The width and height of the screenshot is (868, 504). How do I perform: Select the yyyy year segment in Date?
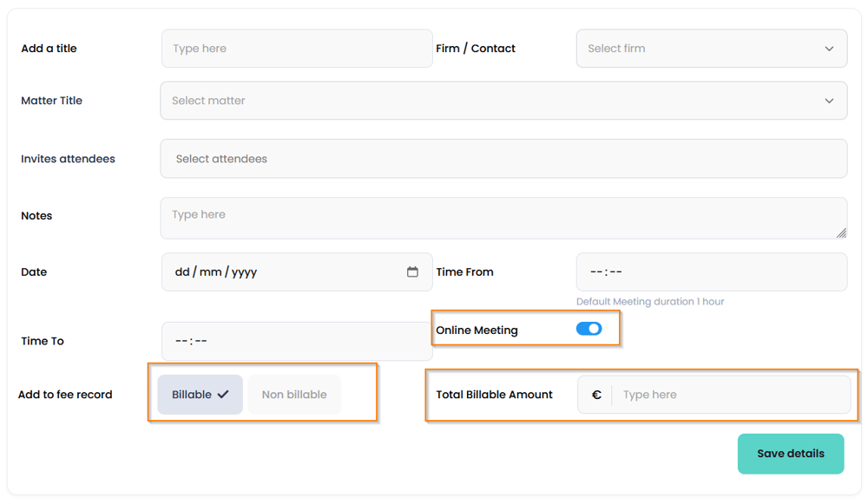coord(244,272)
